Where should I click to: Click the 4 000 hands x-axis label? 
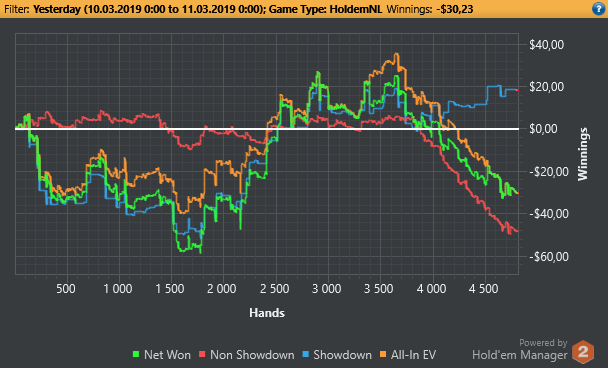tap(431, 289)
